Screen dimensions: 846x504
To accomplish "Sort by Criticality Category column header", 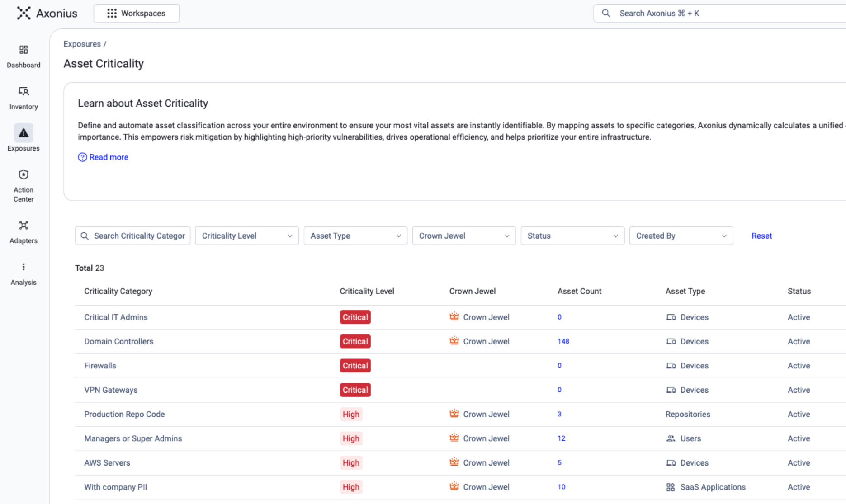I will (118, 291).
